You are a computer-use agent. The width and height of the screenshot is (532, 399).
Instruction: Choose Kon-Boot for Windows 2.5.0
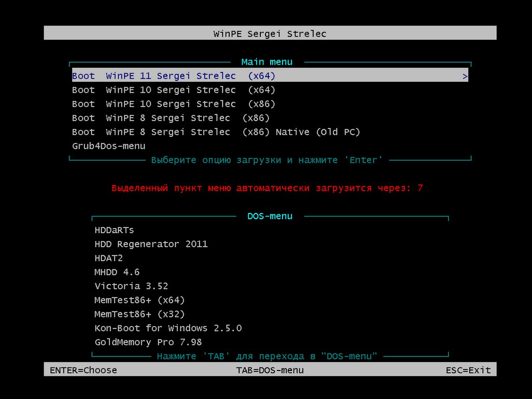(x=168, y=328)
